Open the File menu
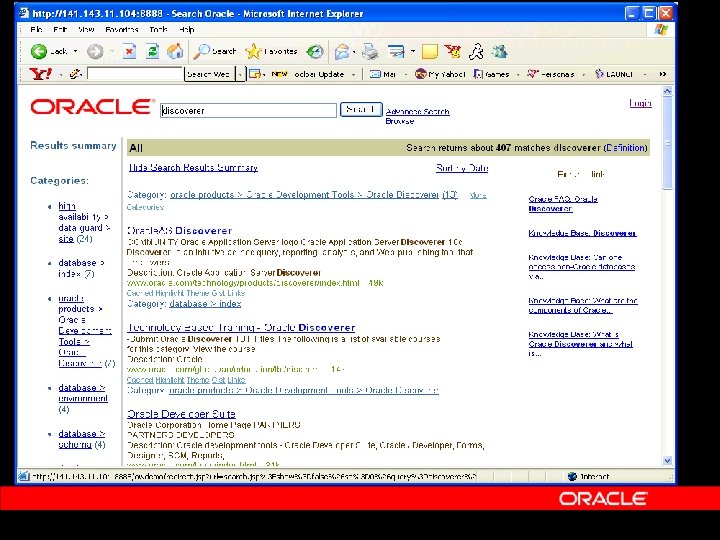 click(x=36, y=29)
